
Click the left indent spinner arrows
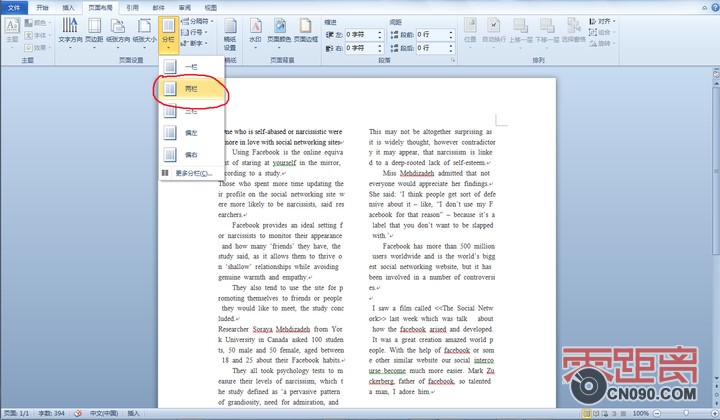[380, 34]
